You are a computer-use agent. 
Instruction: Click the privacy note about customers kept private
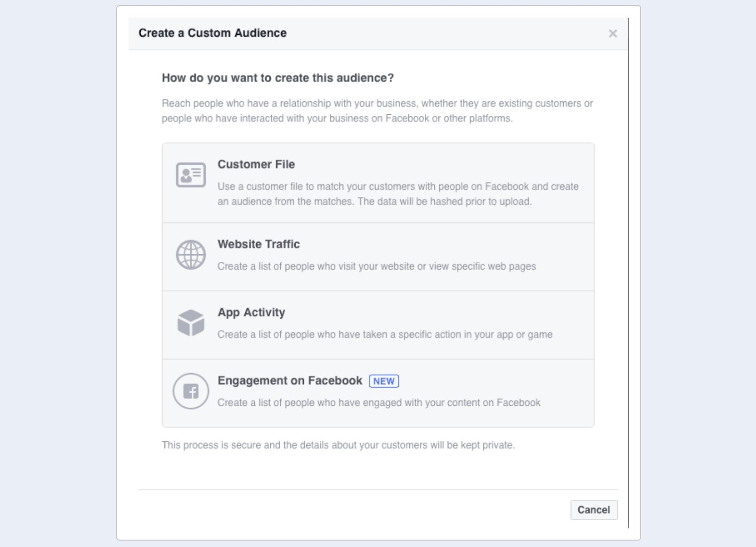(338, 445)
